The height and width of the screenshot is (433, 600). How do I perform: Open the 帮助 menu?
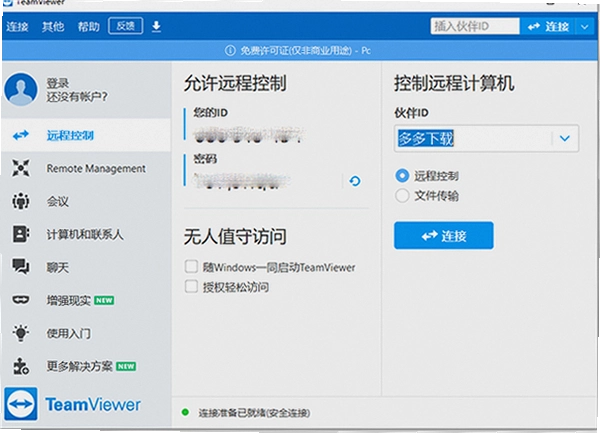(x=88, y=26)
